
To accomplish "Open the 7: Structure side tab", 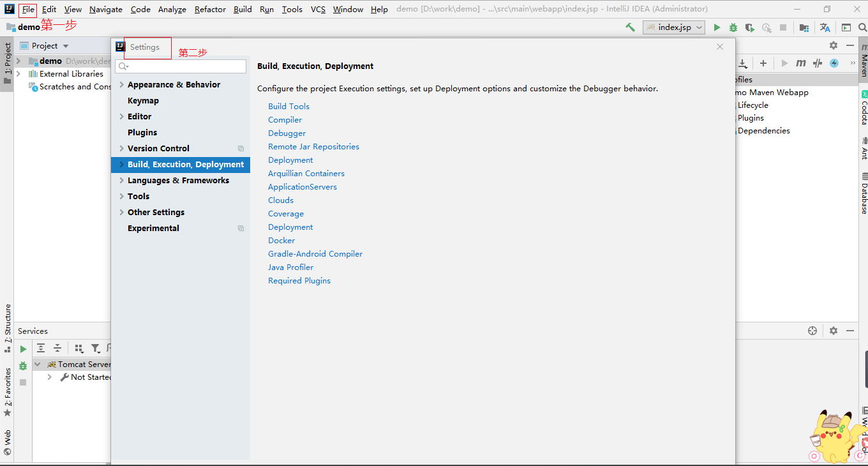I will (7, 328).
